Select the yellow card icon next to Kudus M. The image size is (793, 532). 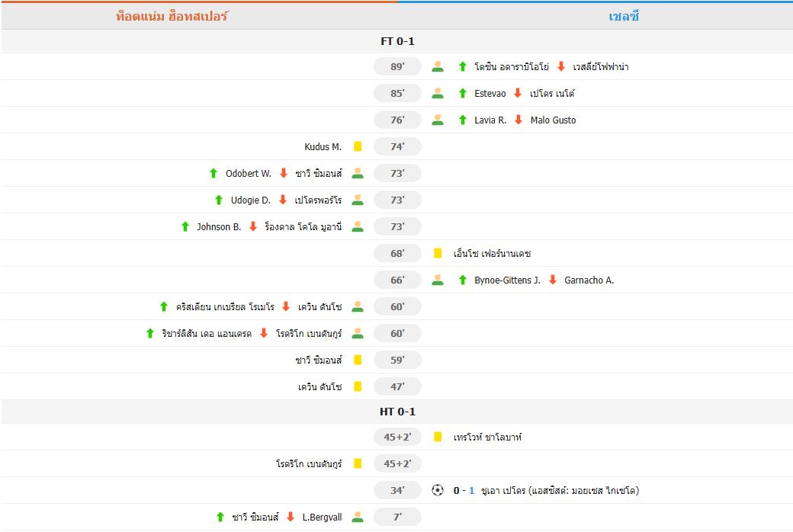[x=356, y=146]
